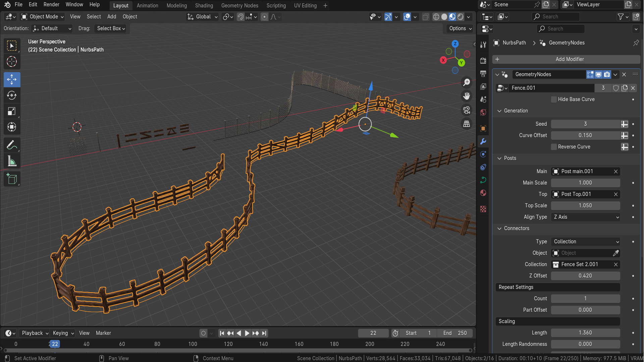Open Orientation Default dropdown

(52, 28)
